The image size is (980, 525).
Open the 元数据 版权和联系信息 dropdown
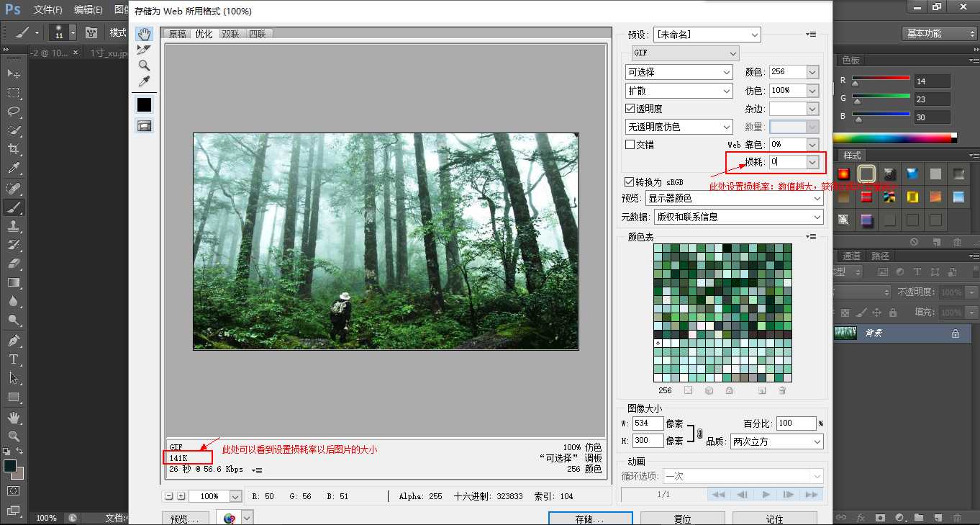[739, 217]
